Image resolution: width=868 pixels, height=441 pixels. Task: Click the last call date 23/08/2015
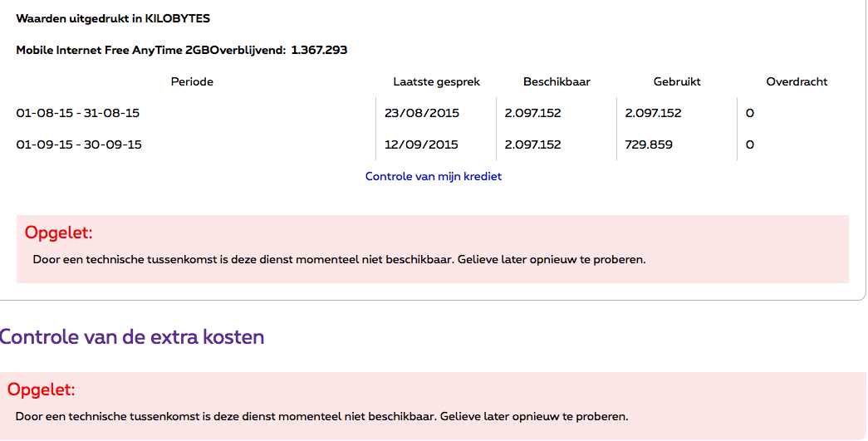(422, 113)
